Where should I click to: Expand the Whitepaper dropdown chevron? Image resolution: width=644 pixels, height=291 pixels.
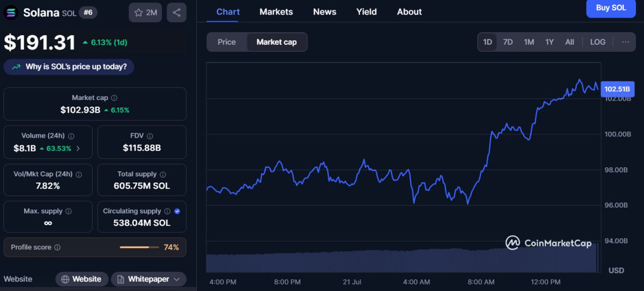click(x=177, y=279)
